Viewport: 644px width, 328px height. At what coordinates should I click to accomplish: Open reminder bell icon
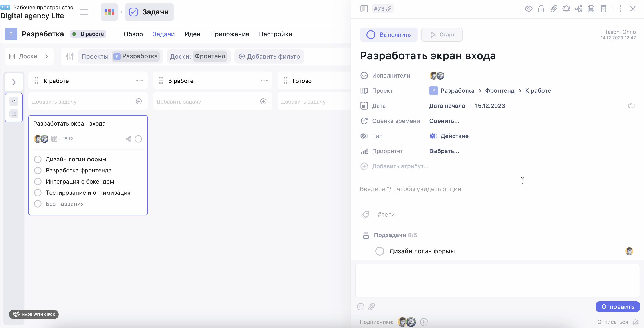(x=566, y=9)
